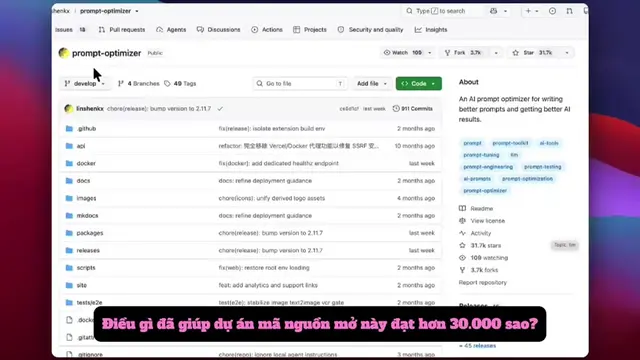640x360 pixels.
Task: Open the 3.7k forks link
Action: pyautogui.click(x=479, y=270)
